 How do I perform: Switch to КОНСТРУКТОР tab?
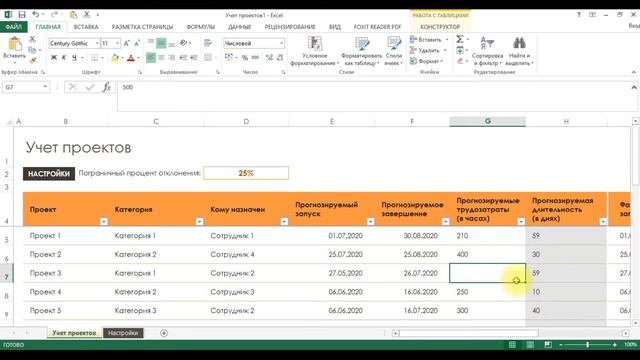click(440, 27)
